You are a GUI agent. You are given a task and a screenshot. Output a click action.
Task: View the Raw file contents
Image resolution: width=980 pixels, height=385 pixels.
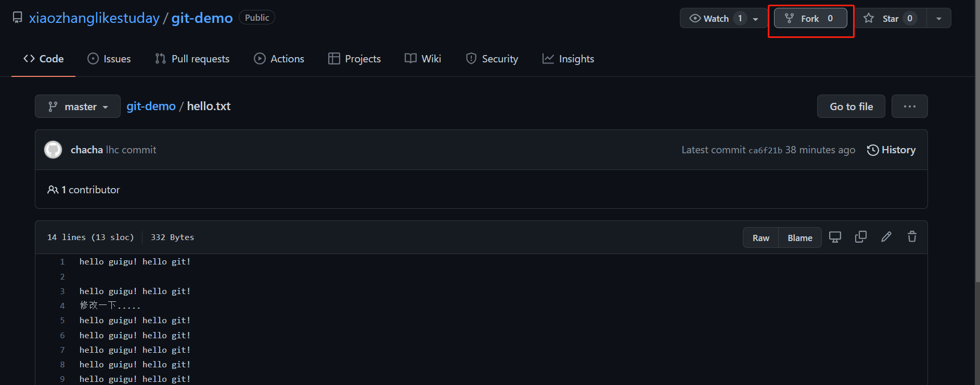(x=760, y=238)
